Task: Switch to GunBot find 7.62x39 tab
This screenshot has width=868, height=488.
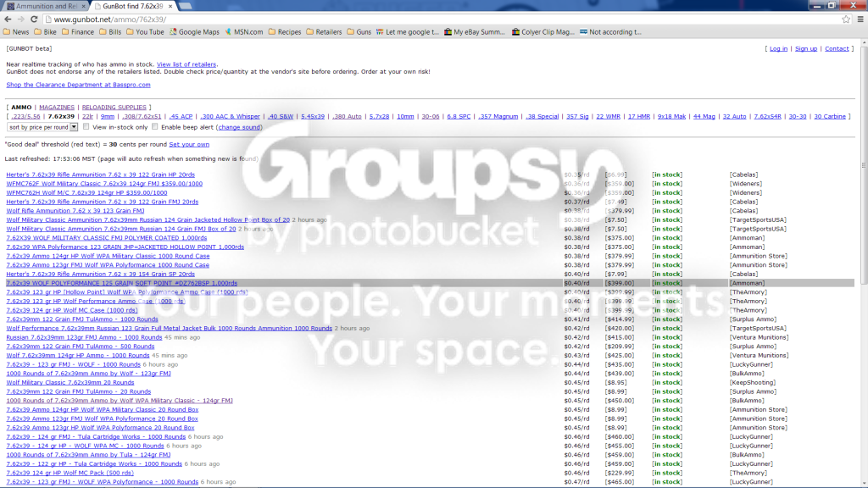Action: [x=133, y=6]
